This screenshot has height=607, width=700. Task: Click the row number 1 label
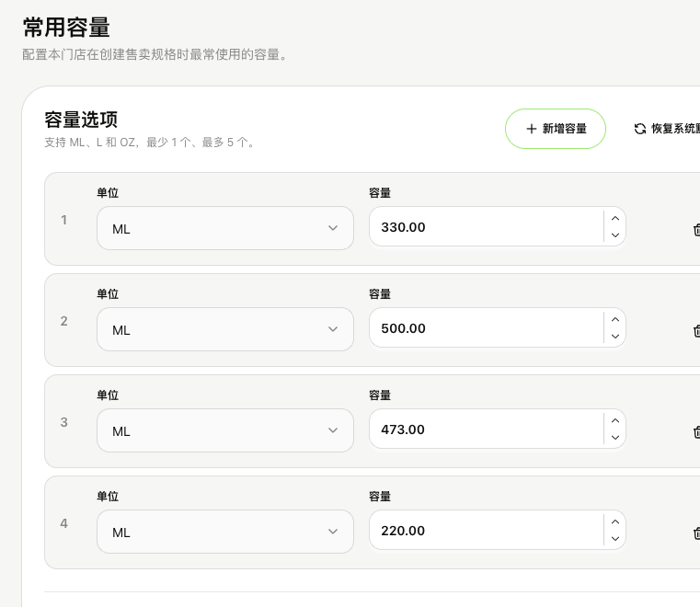(63, 220)
